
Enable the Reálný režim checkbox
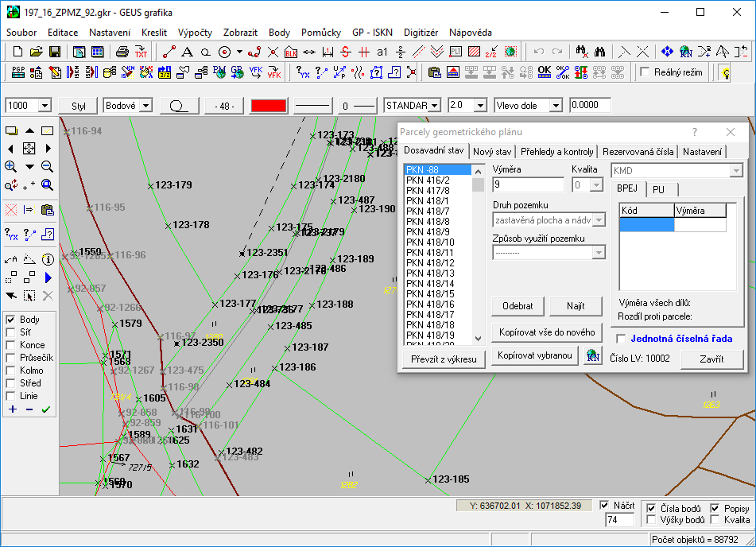646,72
